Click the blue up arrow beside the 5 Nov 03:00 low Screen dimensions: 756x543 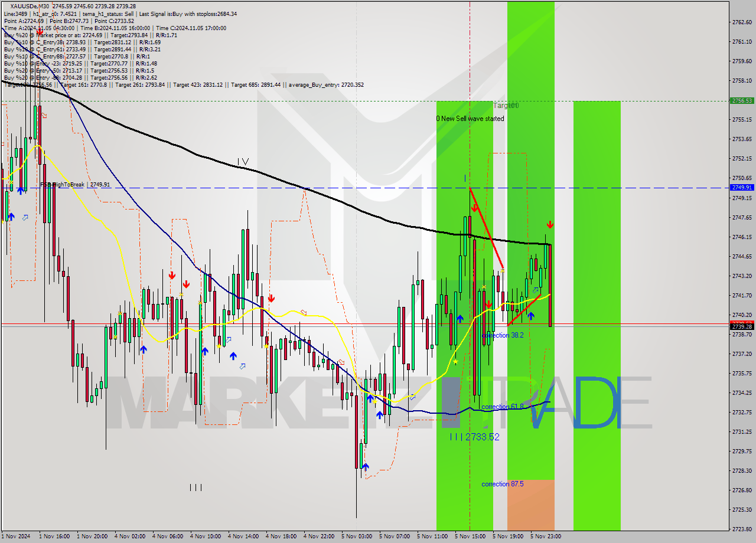366,467
